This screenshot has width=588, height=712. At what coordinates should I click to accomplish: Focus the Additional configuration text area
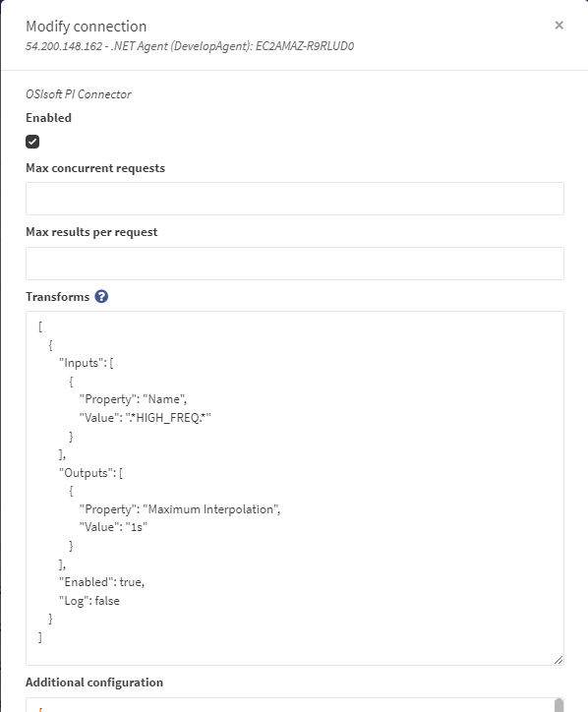coord(291,705)
